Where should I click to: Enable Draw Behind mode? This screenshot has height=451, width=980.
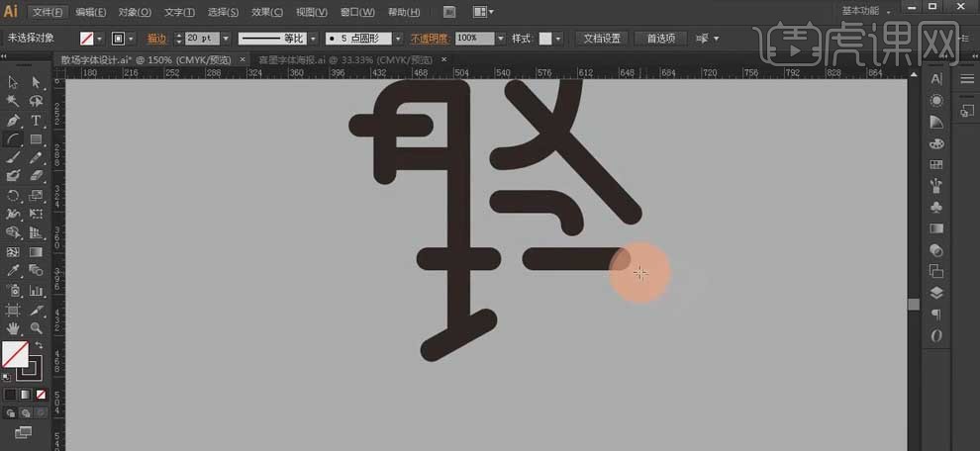coord(26,412)
